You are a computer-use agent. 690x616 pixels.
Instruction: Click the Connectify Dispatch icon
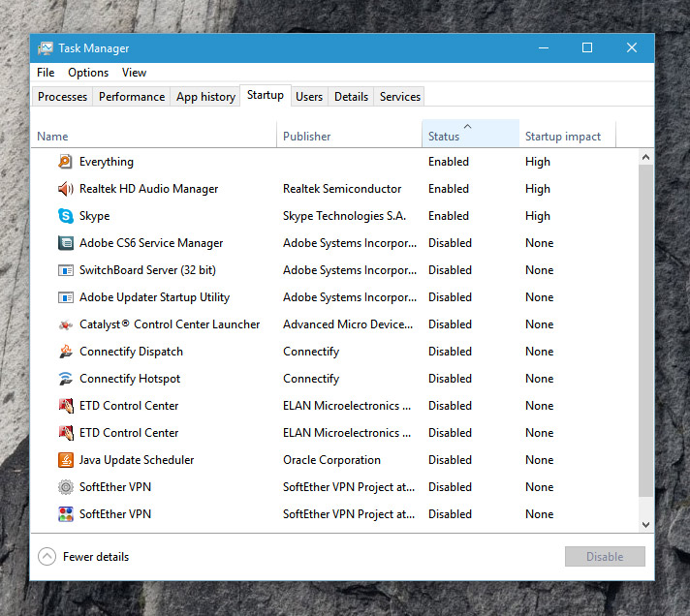[x=65, y=352]
